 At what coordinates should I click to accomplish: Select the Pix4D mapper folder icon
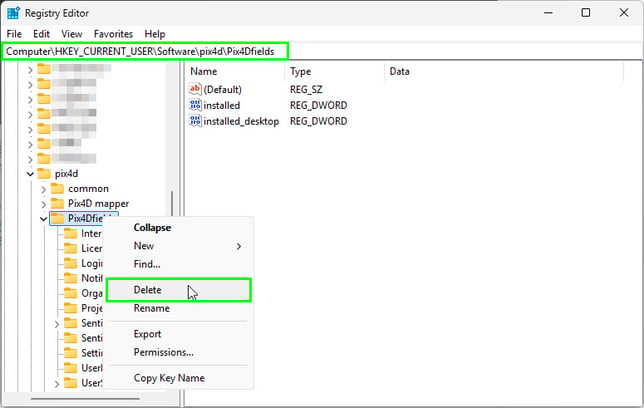click(x=57, y=203)
